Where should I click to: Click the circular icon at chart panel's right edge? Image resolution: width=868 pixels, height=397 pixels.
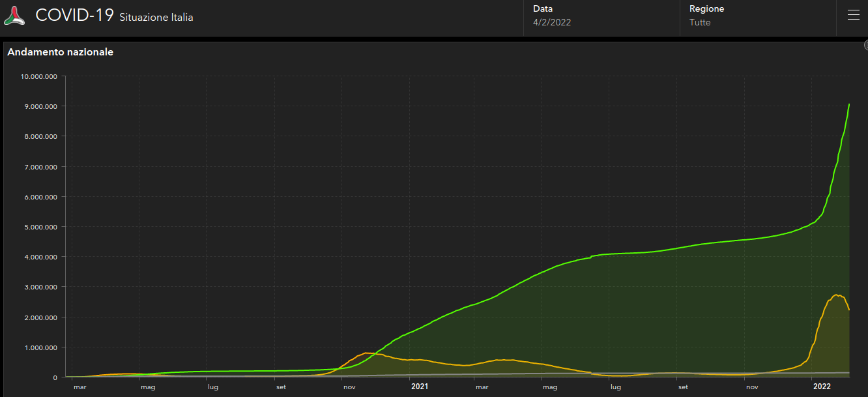[866, 45]
